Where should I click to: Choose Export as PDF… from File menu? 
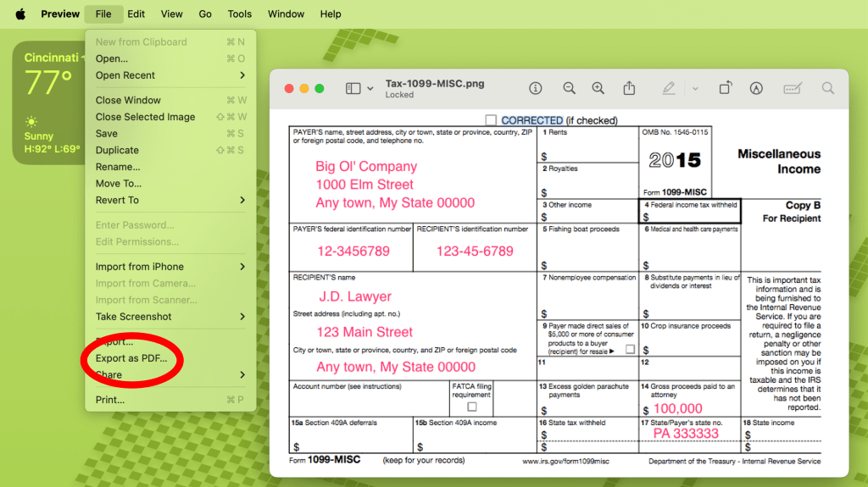(131, 358)
